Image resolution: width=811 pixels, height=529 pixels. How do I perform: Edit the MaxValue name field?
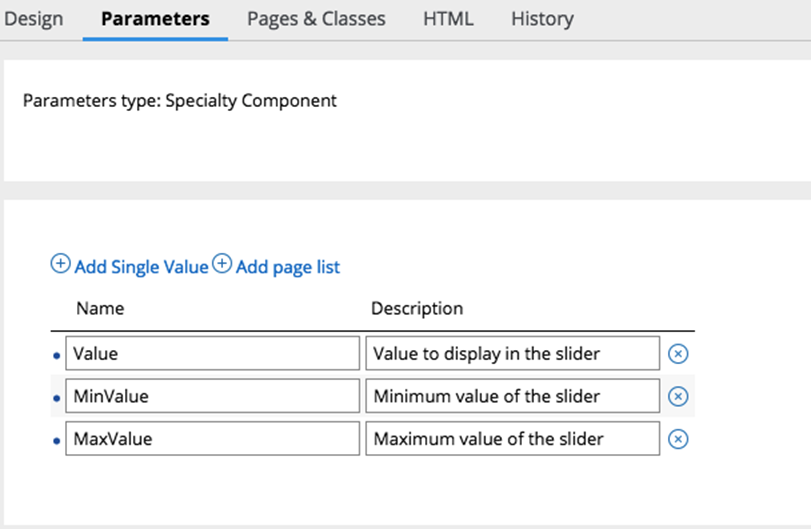[213, 439]
